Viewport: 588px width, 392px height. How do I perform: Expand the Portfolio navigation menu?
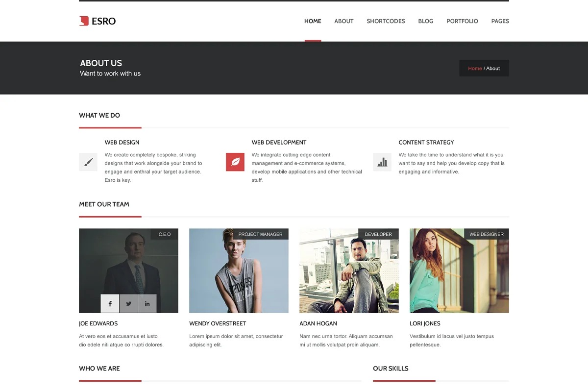tap(462, 21)
